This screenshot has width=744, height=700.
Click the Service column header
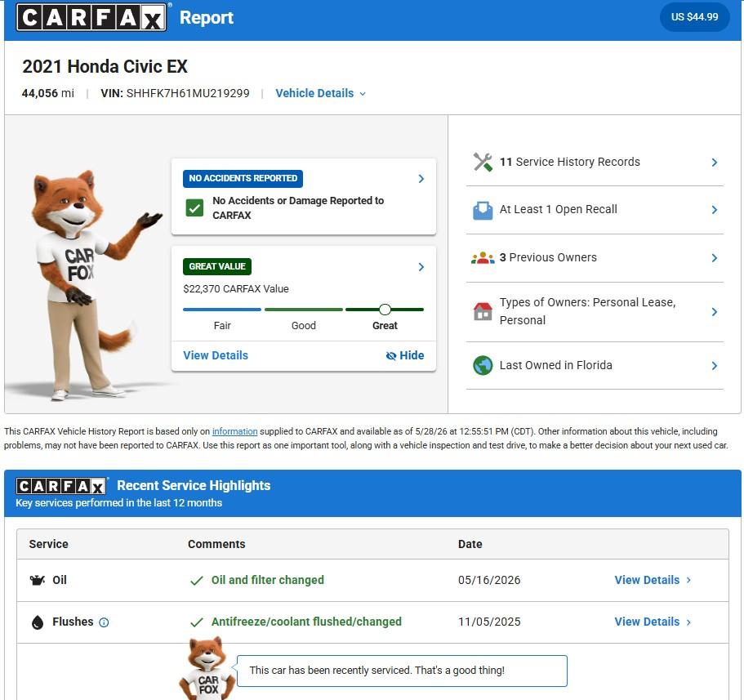click(48, 544)
